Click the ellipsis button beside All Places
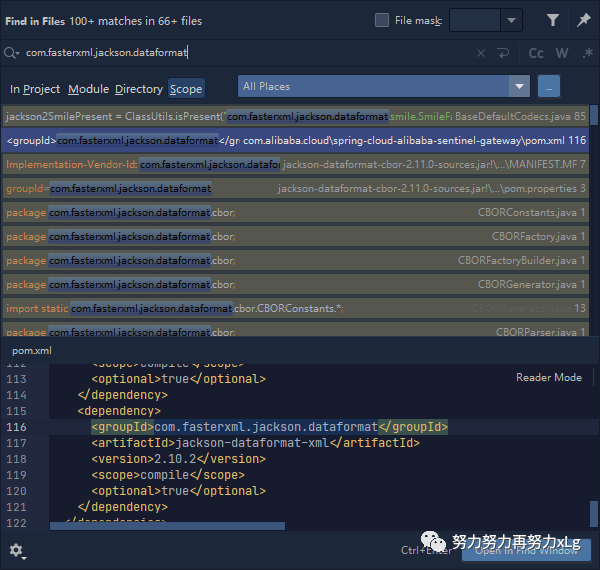600x570 pixels. tap(549, 87)
